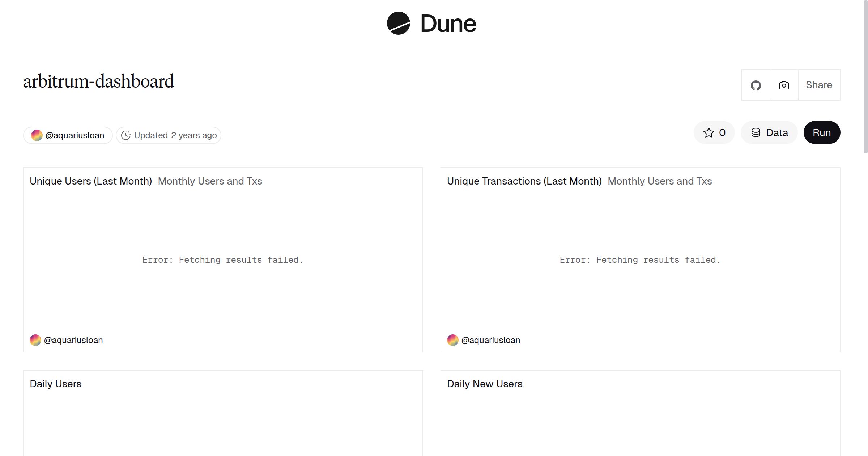Viewport: 868px width, 456px height.
Task: Open Monthly Users and Txs in Users panel
Action: tap(210, 181)
